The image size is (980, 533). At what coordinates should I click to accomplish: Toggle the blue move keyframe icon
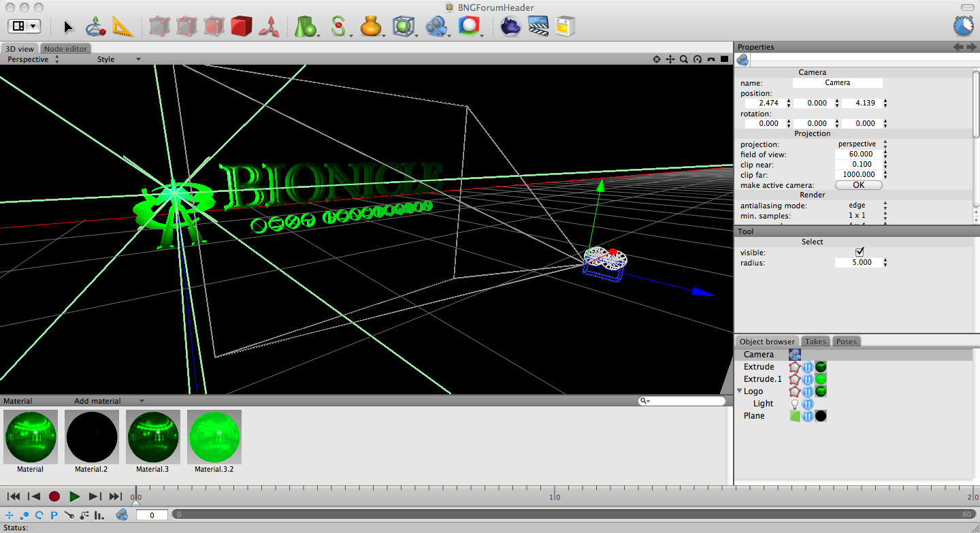coord(10,515)
